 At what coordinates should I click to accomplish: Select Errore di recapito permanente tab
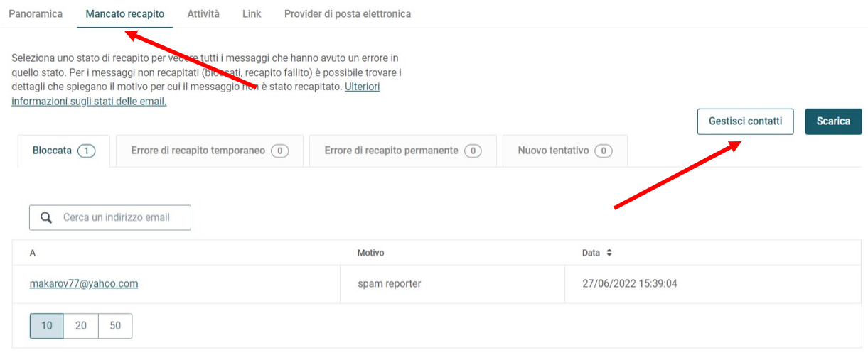(x=403, y=151)
